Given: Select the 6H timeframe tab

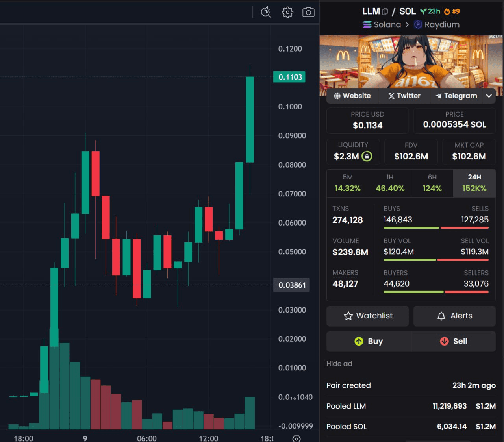Looking at the screenshot, I should click(432, 183).
